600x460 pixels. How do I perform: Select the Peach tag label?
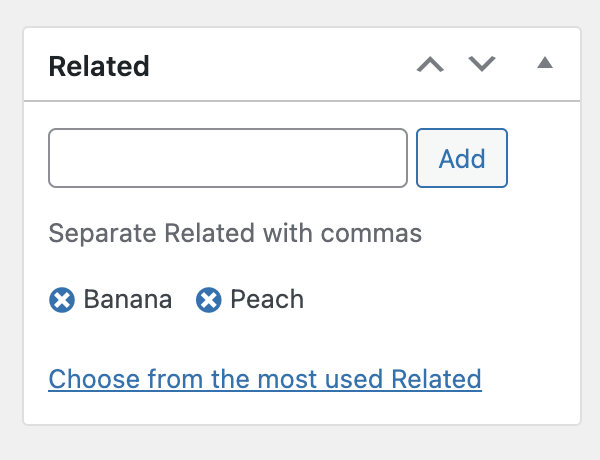(267, 299)
